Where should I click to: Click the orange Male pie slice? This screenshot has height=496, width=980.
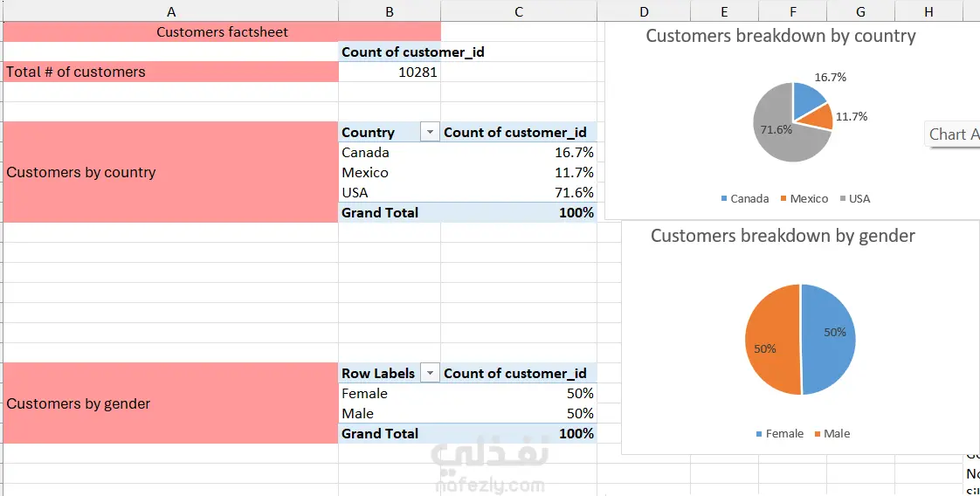click(771, 339)
